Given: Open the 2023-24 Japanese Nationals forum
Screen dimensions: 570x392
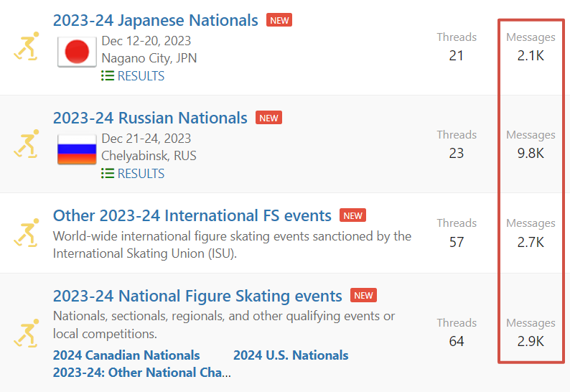Looking at the screenshot, I should 155,20.
